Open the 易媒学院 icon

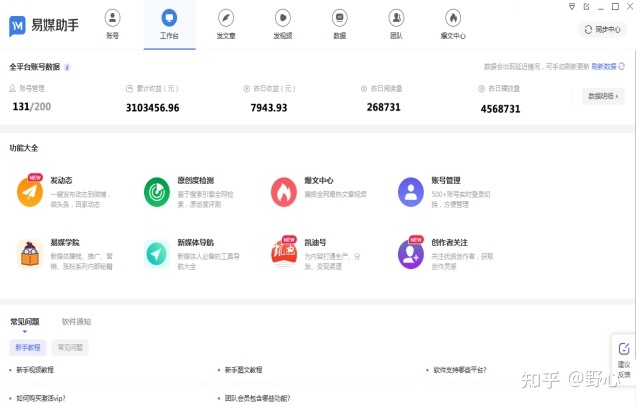coord(30,254)
